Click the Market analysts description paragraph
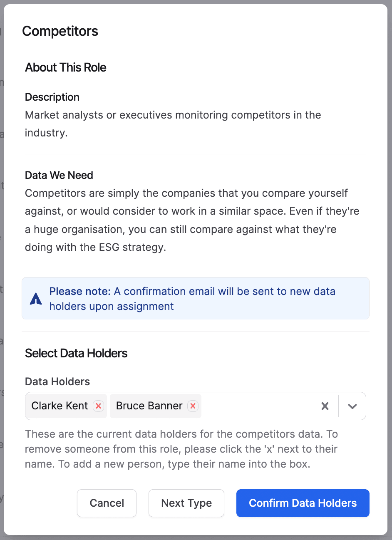This screenshot has height=540, width=392. (173, 124)
